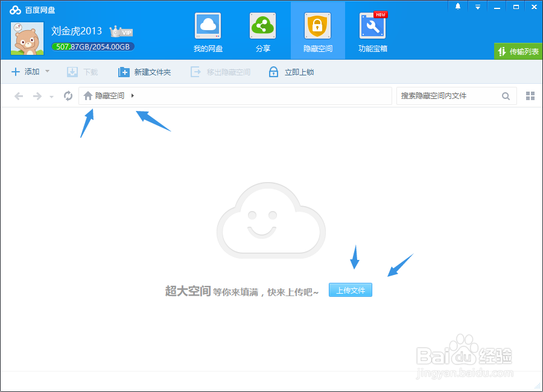
Task: Click the notification bell icon
Action: pos(458,7)
